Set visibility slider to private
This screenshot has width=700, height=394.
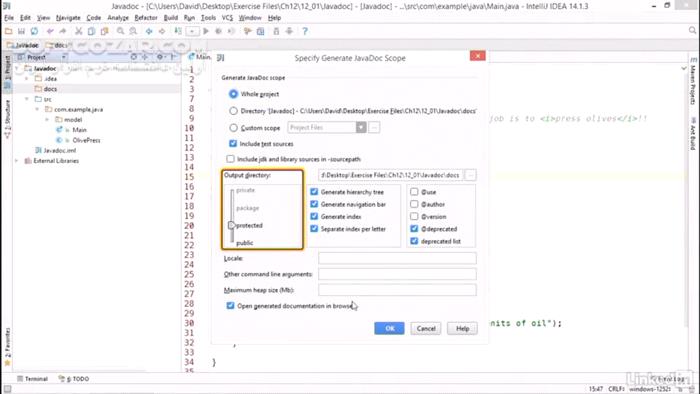coord(245,190)
